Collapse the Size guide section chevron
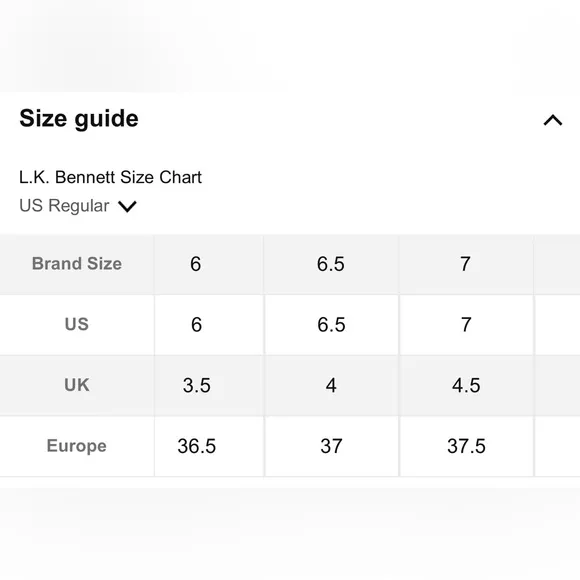This screenshot has width=580, height=580. pyautogui.click(x=553, y=120)
